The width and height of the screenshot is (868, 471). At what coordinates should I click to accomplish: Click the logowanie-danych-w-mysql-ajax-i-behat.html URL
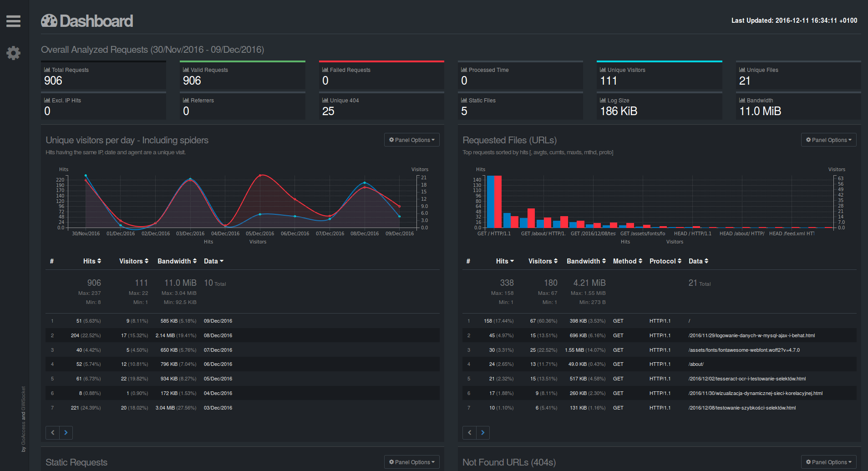(751, 335)
